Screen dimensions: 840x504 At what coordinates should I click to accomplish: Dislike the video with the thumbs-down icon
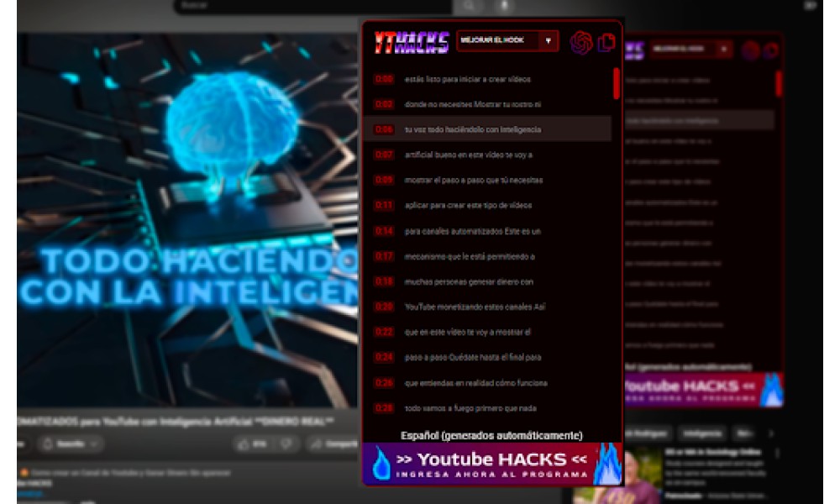click(286, 444)
